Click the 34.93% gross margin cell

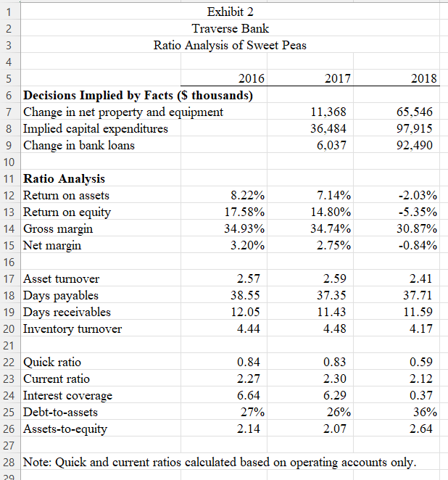pyautogui.click(x=224, y=228)
